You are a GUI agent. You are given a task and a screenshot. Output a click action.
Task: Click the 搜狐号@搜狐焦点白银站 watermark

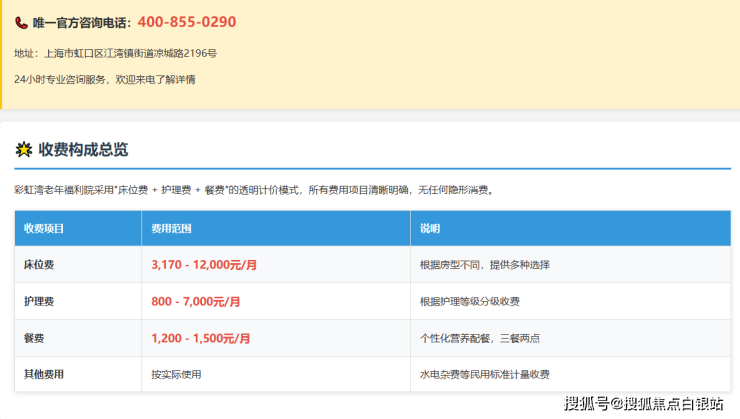click(x=643, y=404)
